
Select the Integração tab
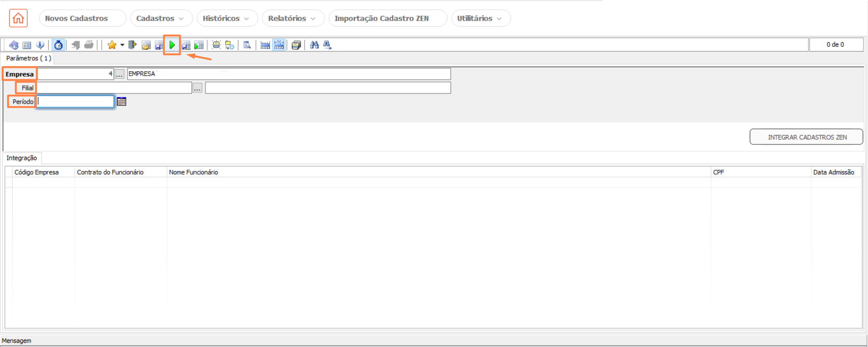[x=22, y=158]
